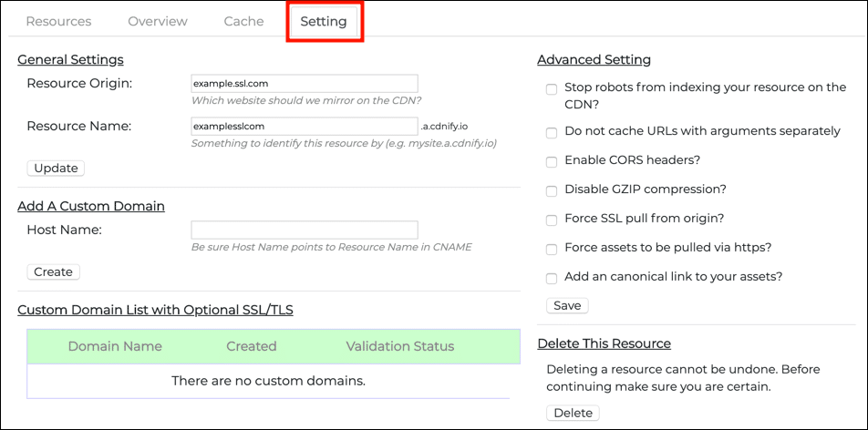
Task: Toggle do not cache URLs with arguments
Action: tap(552, 133)
